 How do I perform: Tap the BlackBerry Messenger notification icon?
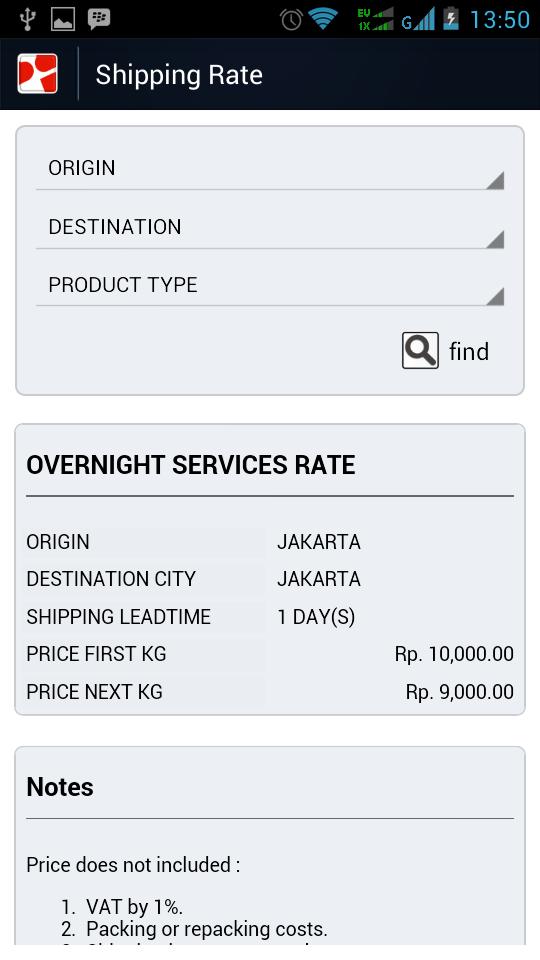click(99, 19)
